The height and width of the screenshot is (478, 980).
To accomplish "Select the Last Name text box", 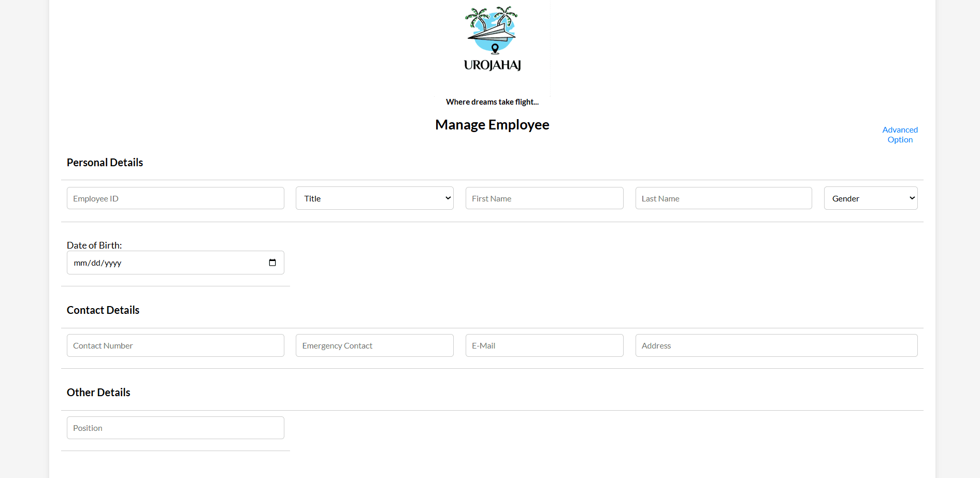I will point(723,198).
